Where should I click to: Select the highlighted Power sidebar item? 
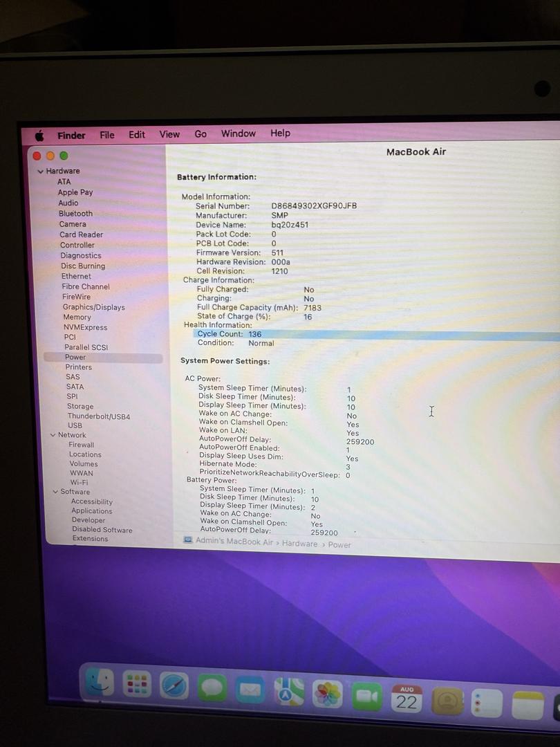click(x=103, y=357)
